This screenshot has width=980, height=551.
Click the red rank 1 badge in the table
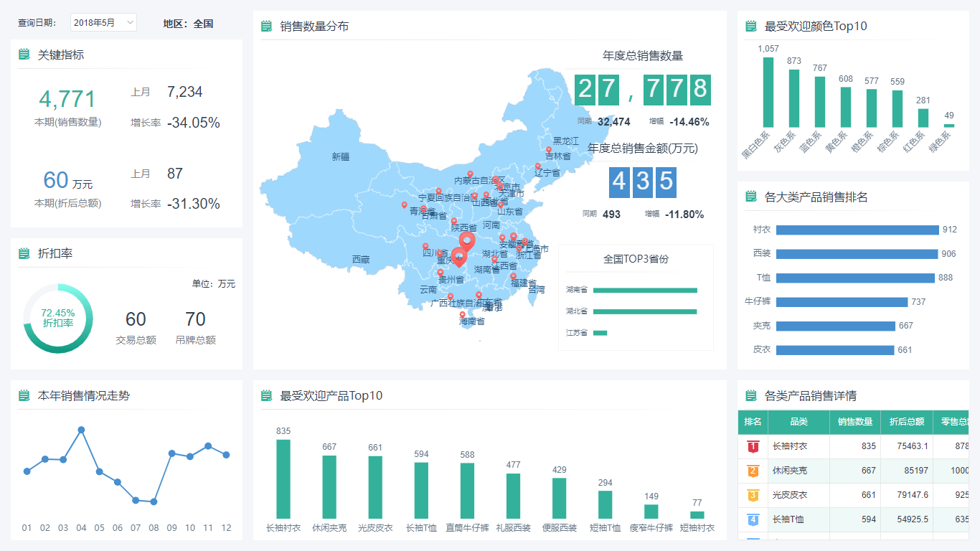(x=753, y=447)
